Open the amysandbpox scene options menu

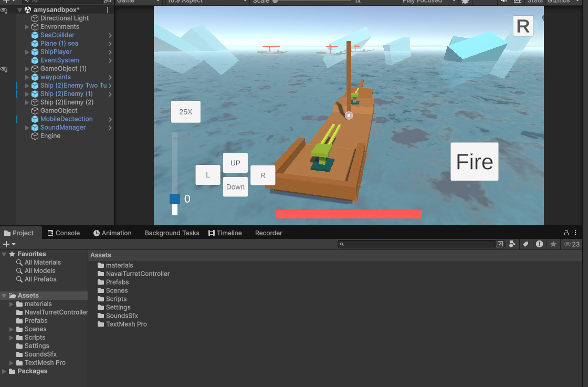(x=108, y=10)
